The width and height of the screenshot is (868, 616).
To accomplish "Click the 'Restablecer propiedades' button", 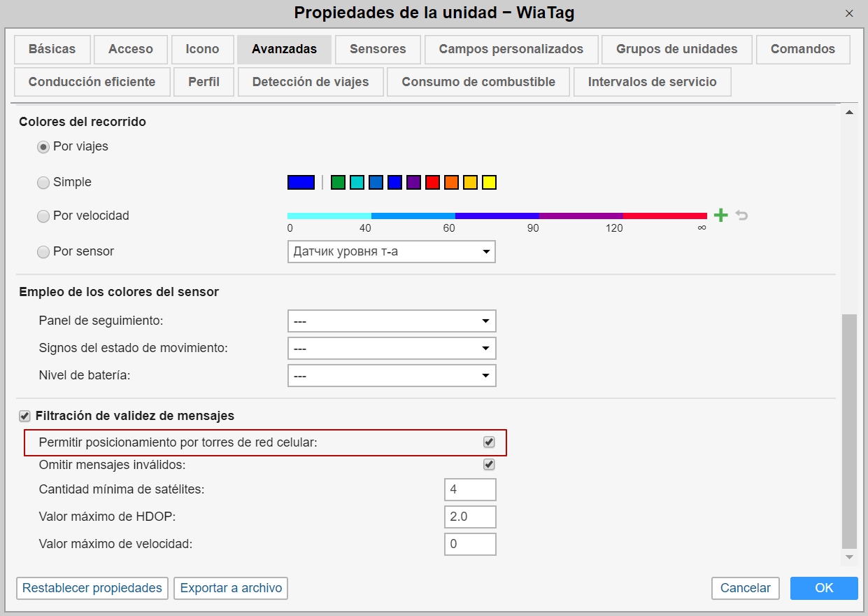I will (x=92, y=588).
